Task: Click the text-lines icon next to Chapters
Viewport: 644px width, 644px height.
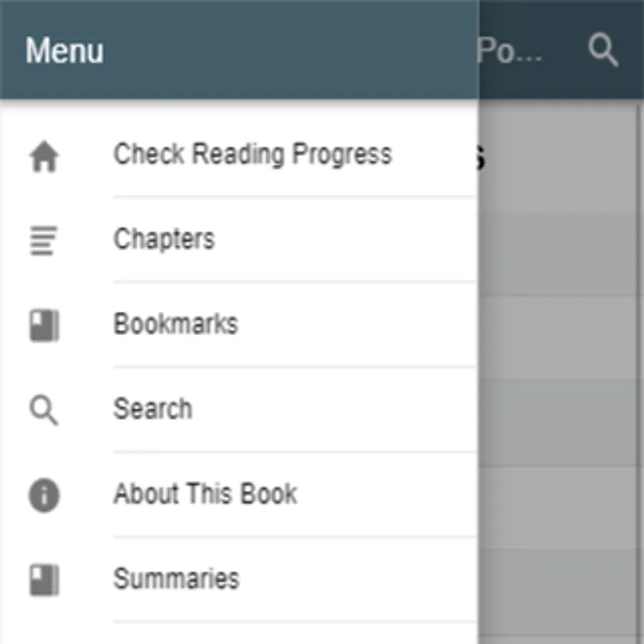Action: point(44,240)
